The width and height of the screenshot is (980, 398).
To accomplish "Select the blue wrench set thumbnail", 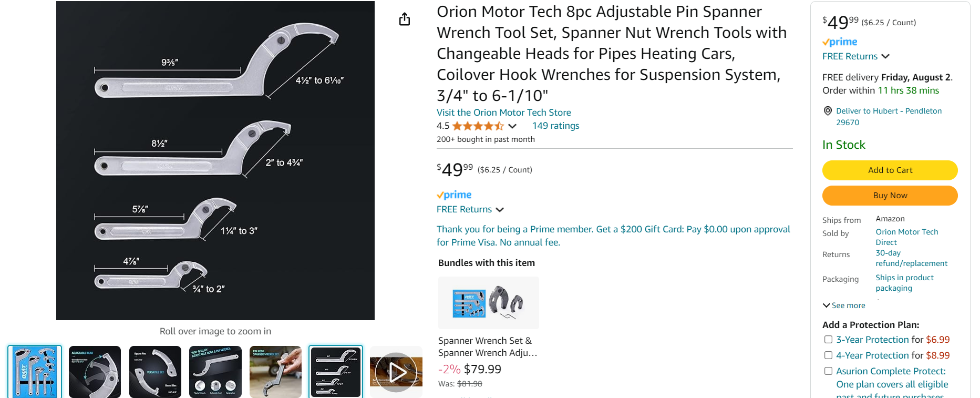I will pos(35,371).
